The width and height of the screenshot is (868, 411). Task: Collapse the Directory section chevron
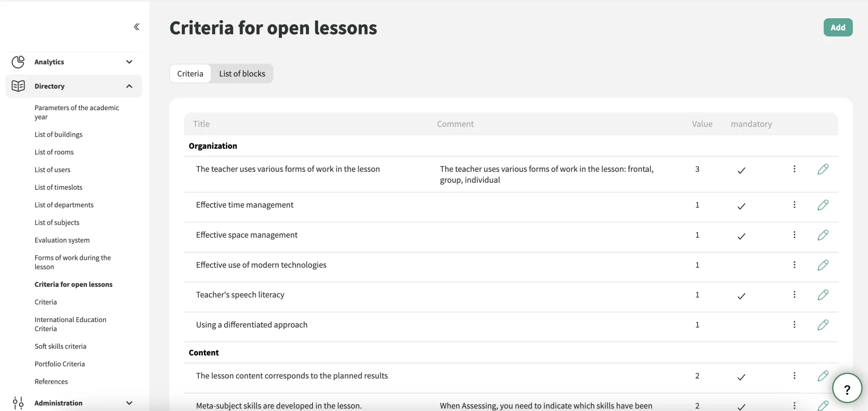pos(129,86)
